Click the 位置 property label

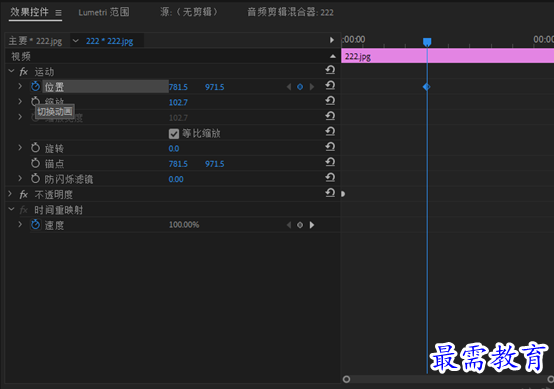tap(54, 87)
